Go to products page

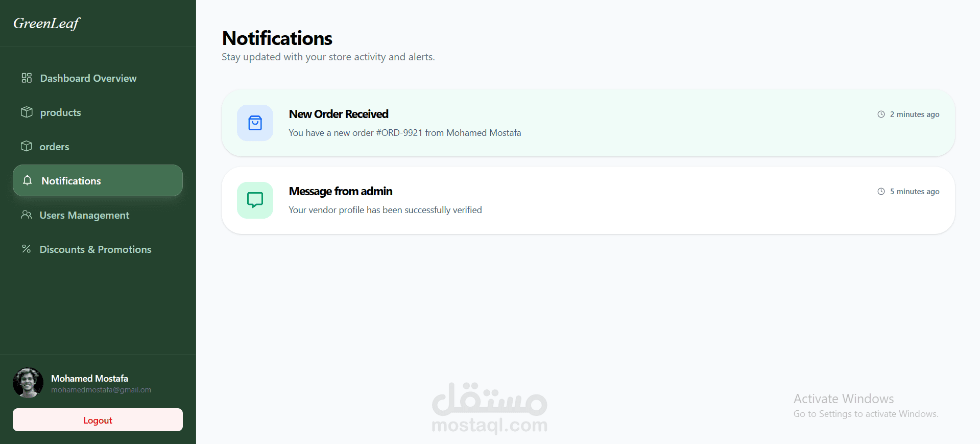(x=98, y=112)
